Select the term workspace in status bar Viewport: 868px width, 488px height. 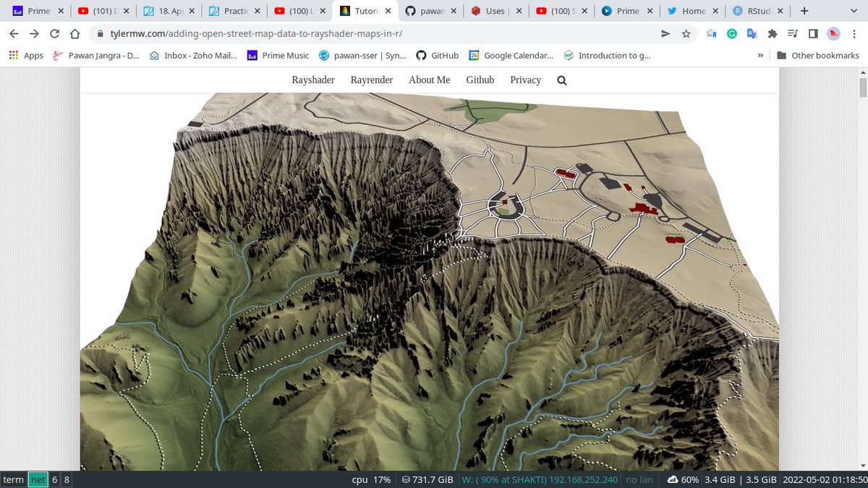[13, 479]
